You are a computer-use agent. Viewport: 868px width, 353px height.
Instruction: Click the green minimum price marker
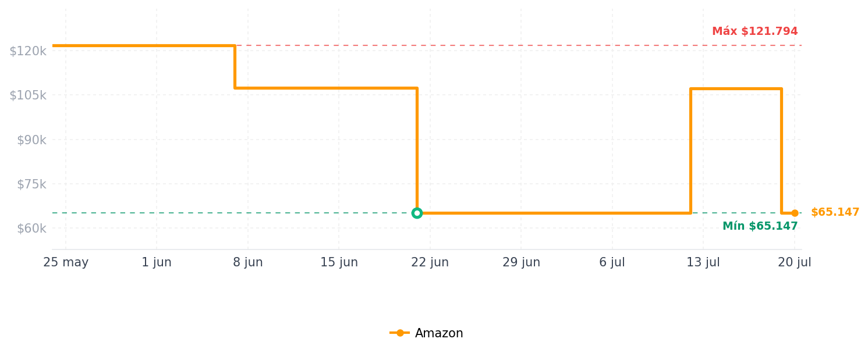tap(417, 213)
